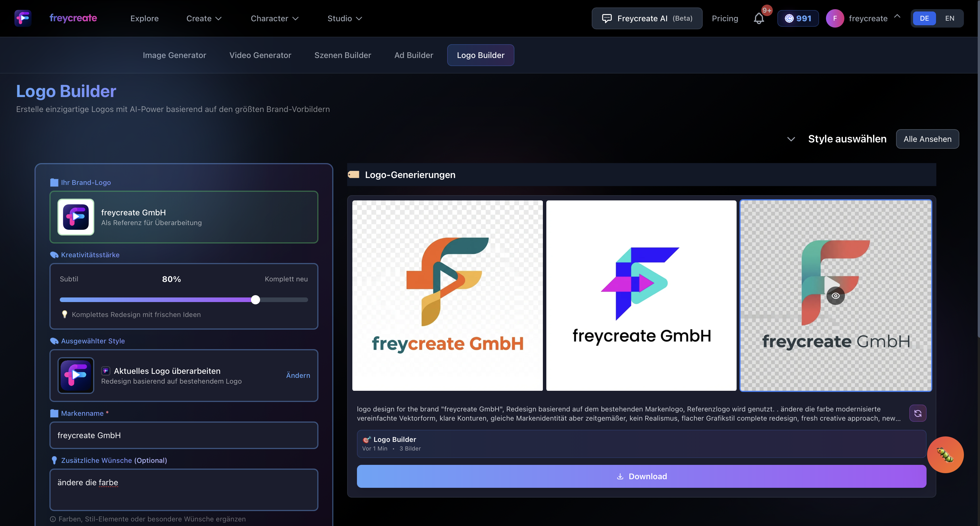
Task: Click Ändern to change style
Action: click(298, 376)
